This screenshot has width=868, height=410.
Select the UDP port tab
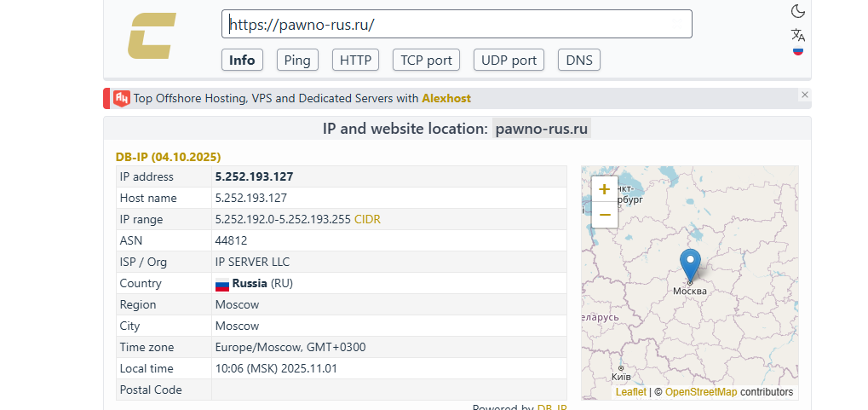tap(509, 60)
